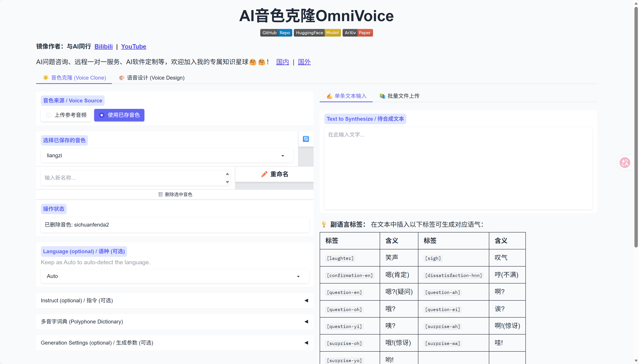Image resolution: width=639 pixels, height=364 pixels.
Task: Open the Bilibili link
Action: [x=103, y=46]
